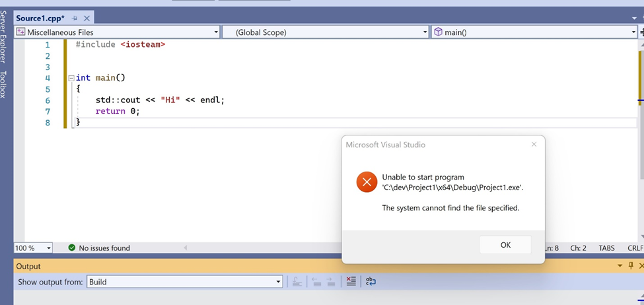Click the #include <iosteam> line

pyautogui.click(x=120, y=44)
